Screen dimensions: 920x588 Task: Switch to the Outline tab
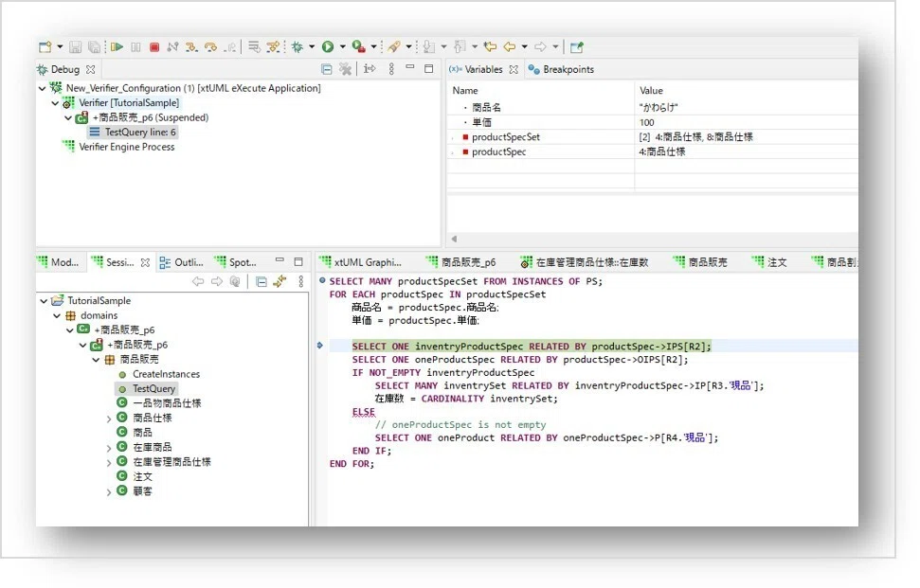(182, 262)
